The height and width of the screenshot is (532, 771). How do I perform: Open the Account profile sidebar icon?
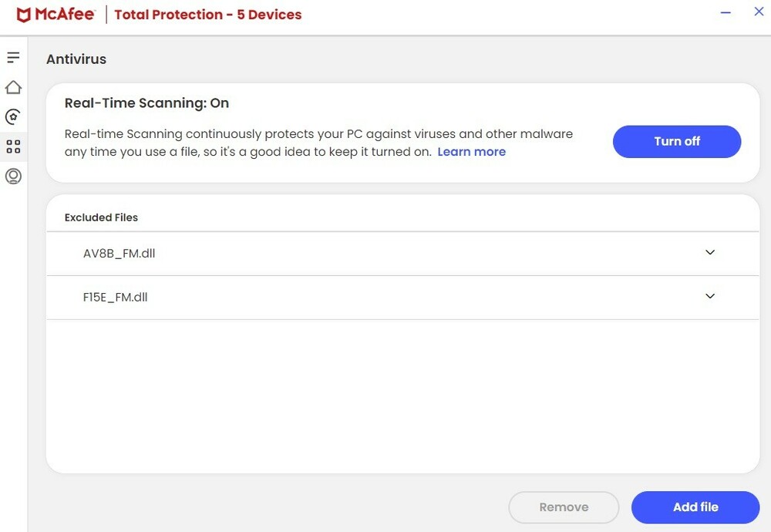point(13,176)
